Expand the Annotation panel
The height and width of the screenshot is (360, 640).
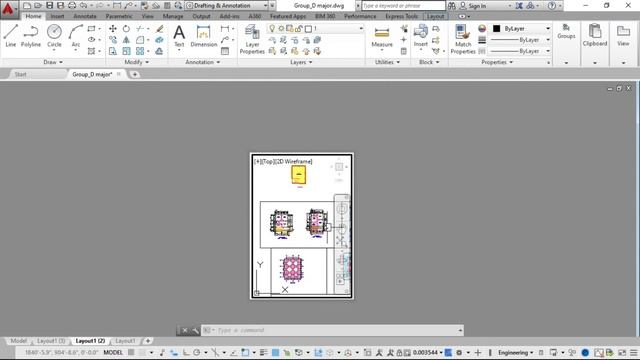[x=203, y=62]
